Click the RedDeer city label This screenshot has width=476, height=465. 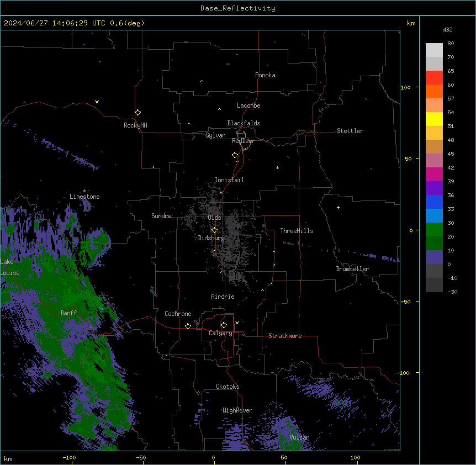point(243,141)
